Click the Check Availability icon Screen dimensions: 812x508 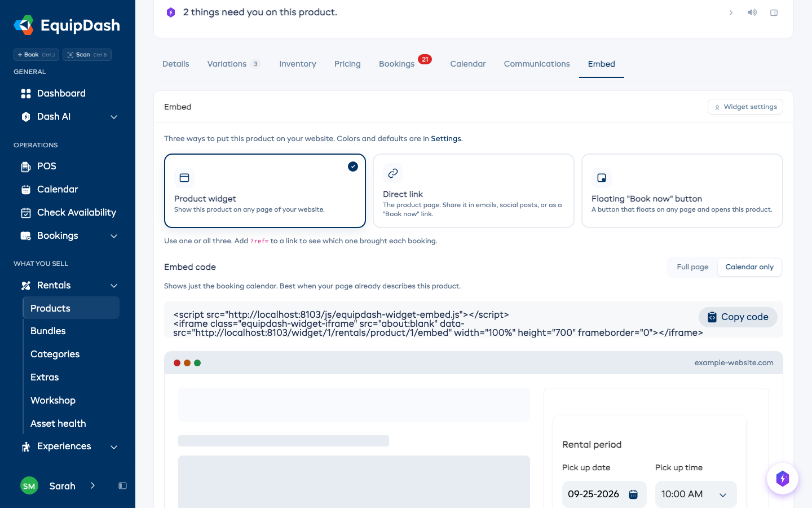[x=26, y=213]
